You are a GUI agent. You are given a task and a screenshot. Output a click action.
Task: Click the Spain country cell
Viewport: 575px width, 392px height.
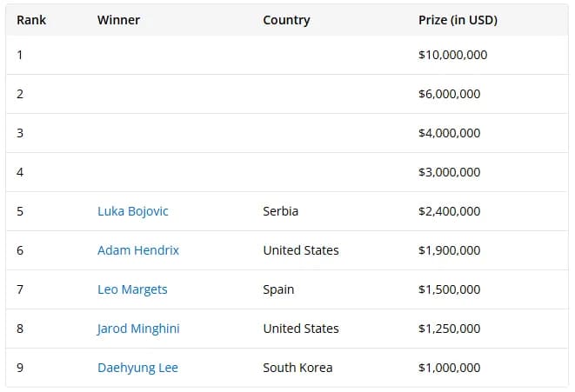click(x=278, y=289)
